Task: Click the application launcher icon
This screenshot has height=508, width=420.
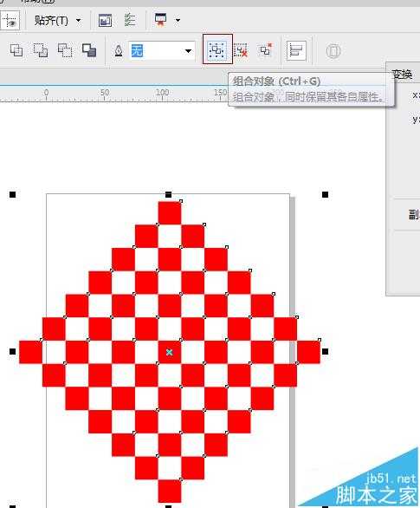Action: (x=161, y=19)
